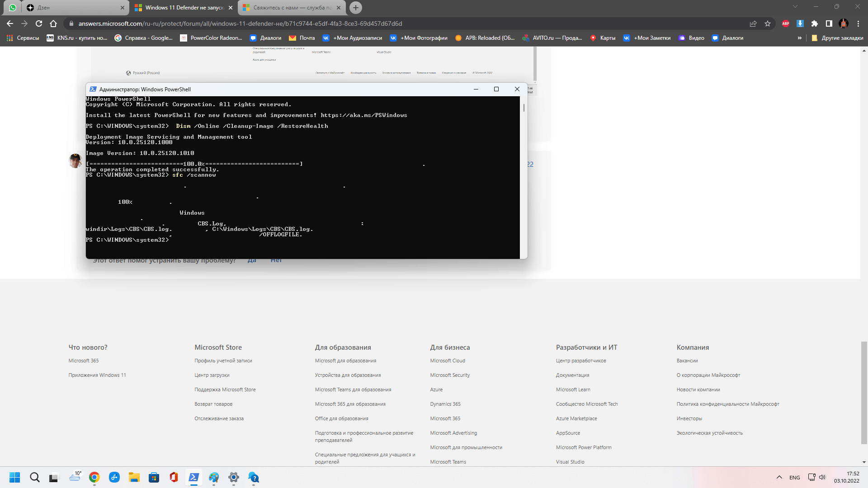
Task: Open the +Мои Аудиозаписи bookmark
Action: (352, 38)
